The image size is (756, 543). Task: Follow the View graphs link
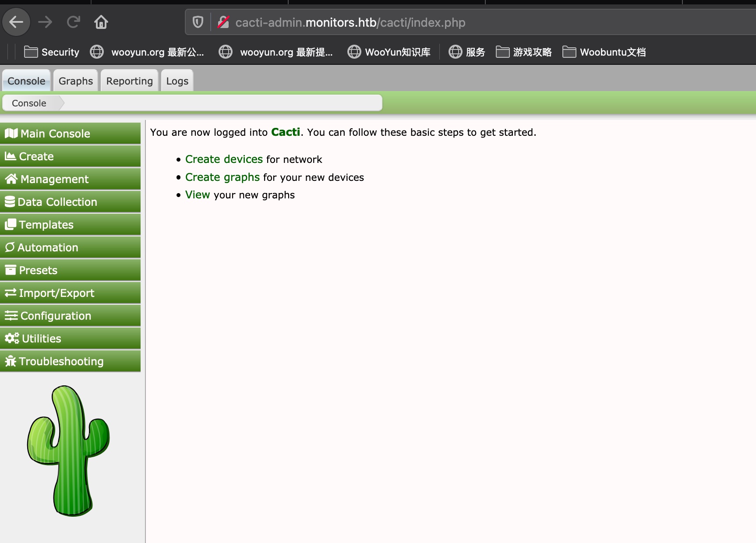(x=198, y=195)
